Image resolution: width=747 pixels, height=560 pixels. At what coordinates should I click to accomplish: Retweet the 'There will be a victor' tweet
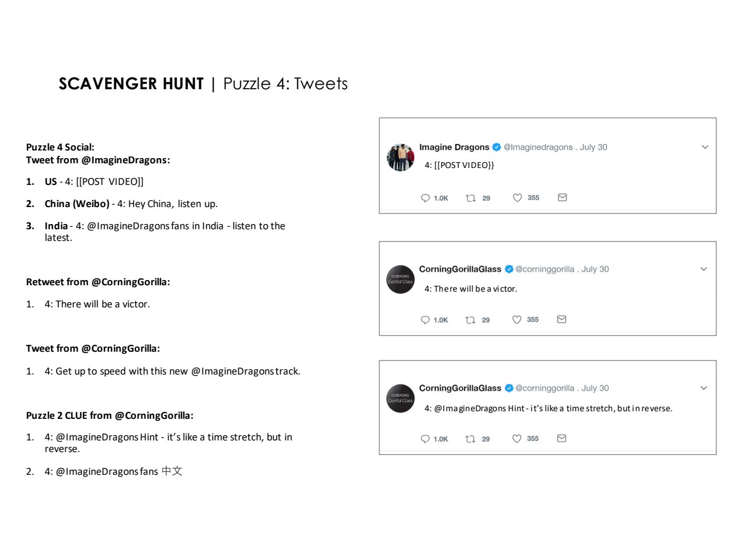[470, 320]
